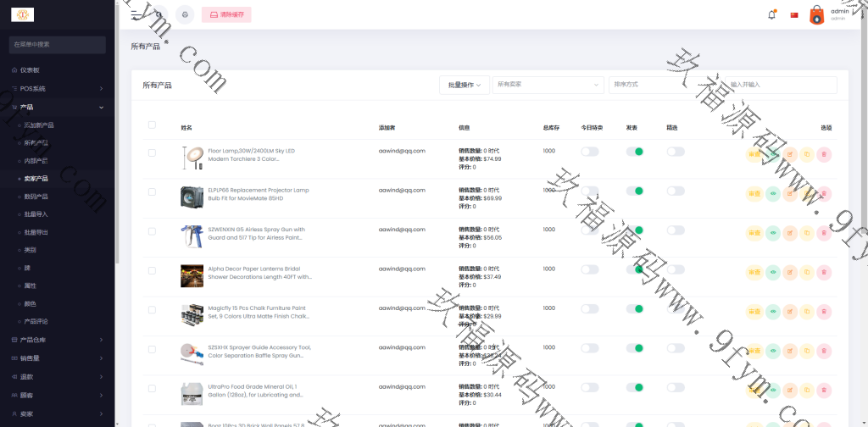Open the notifications bell
This screenshot has width=868, height=427.
click(771, 14)
